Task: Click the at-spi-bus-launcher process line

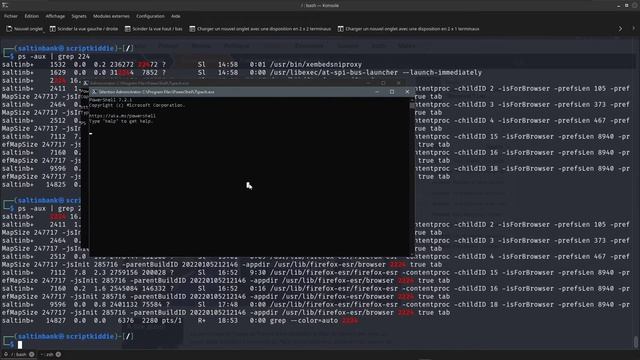Action: tap(242, 73)
